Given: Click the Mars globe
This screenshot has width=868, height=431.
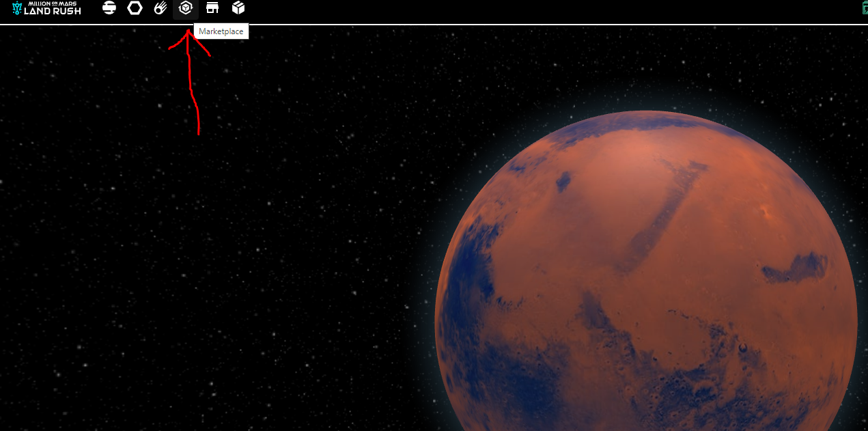Looking at the screenshot, I should coord(646,271).
